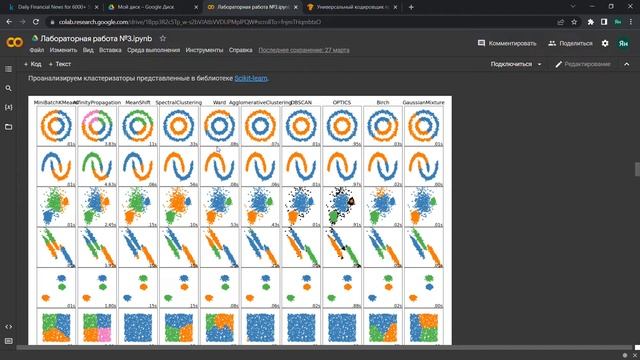Click the AffinityPropagation circles plot

(97, 126)
